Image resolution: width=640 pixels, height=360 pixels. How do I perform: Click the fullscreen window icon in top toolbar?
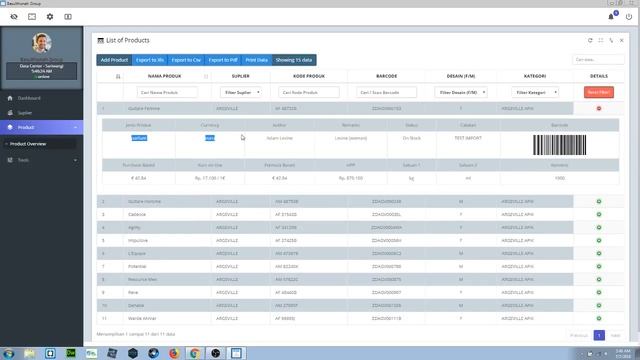click(x=32, y=17)
